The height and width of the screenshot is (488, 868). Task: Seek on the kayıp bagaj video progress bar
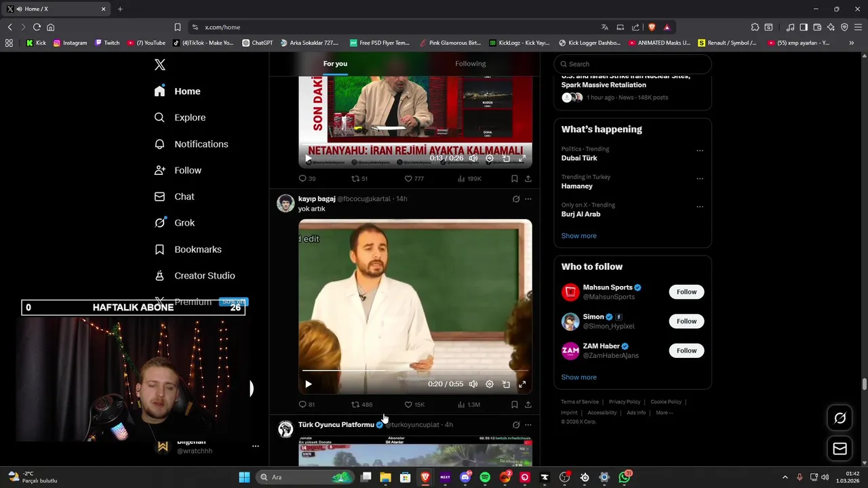[415, 371]
